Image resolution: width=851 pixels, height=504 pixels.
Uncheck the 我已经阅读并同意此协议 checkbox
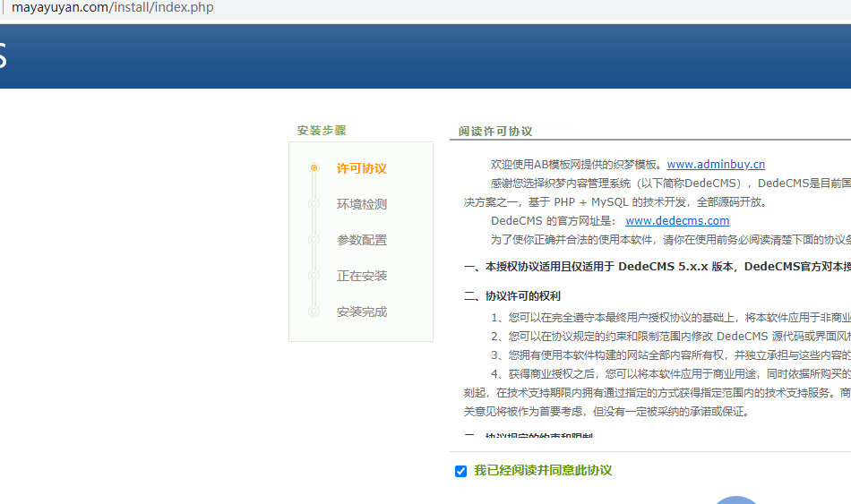pos(460,471)
